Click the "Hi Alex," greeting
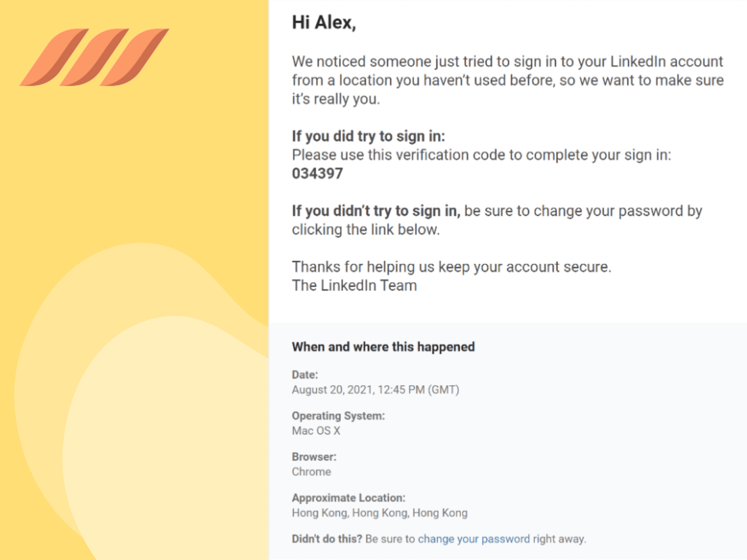747x560 pixels. coord(324,23)
